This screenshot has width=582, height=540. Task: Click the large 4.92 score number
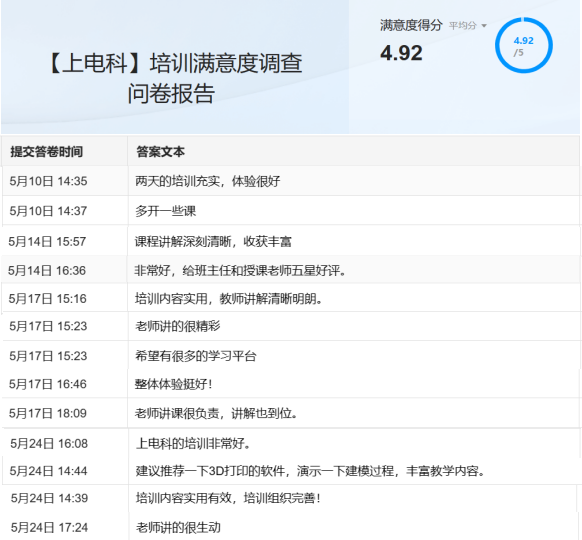pos(401,53)
